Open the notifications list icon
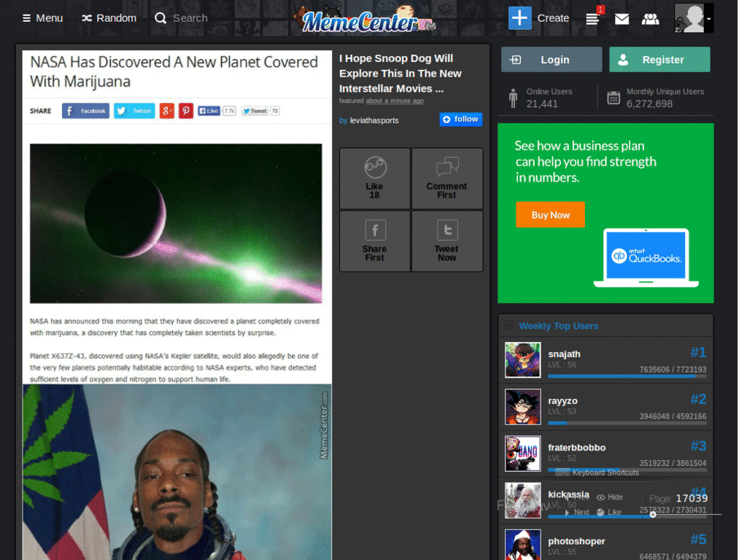 pyautogui.click(x=592, y=19)
